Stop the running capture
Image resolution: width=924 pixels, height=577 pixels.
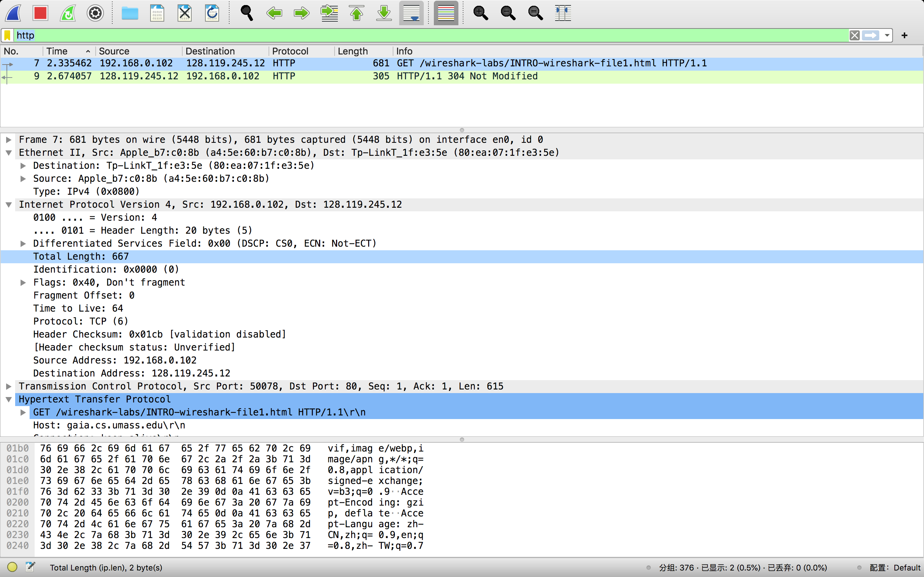point(40,13)
